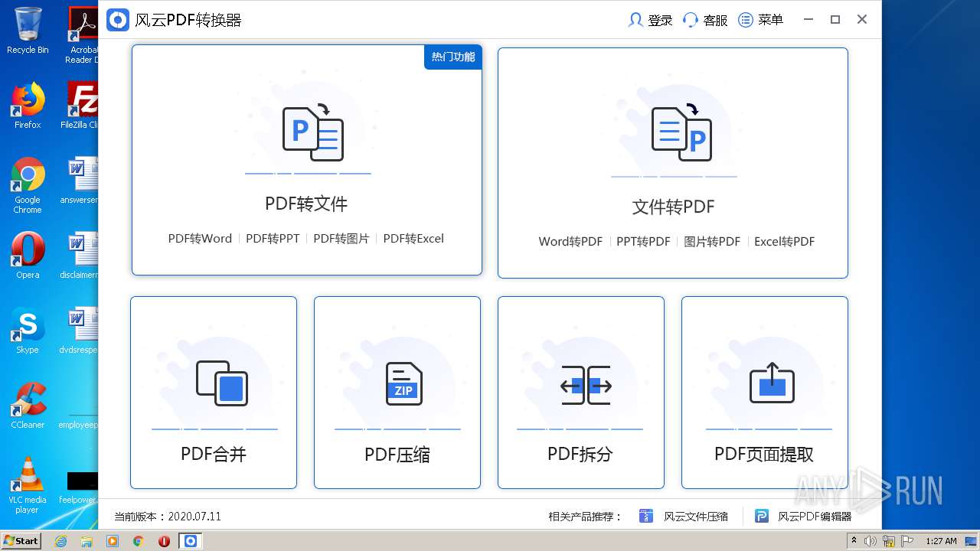
Task: Open the PDF页面提取 label
Action: (x=764, y=455)
